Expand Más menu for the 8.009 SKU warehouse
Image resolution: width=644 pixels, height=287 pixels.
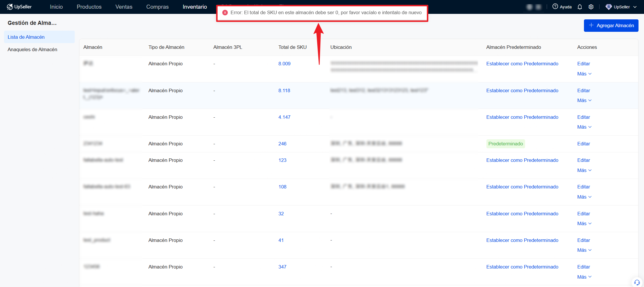584,74
